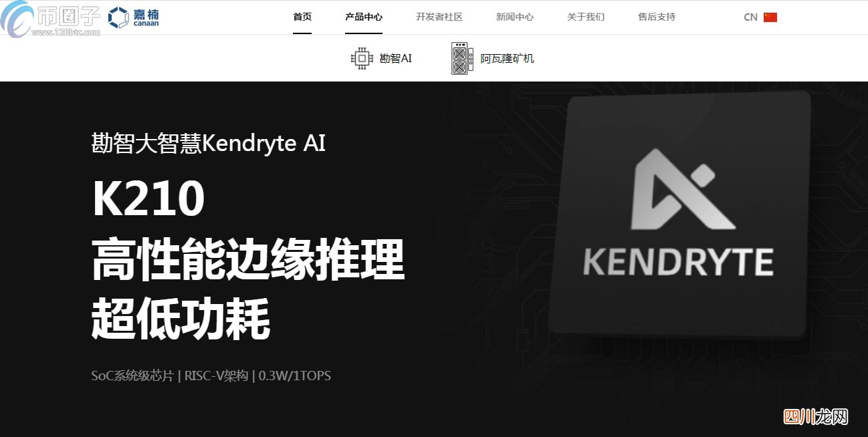The height and width of the screenshot is (437, 868).
Task: Click 超低功耗 banner text
Action: click(x=181, y=319)
